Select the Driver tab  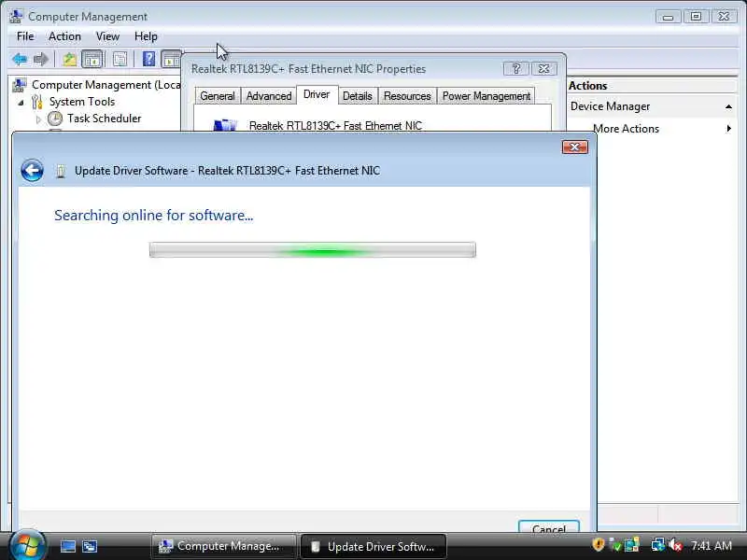[x=317, y=95]
